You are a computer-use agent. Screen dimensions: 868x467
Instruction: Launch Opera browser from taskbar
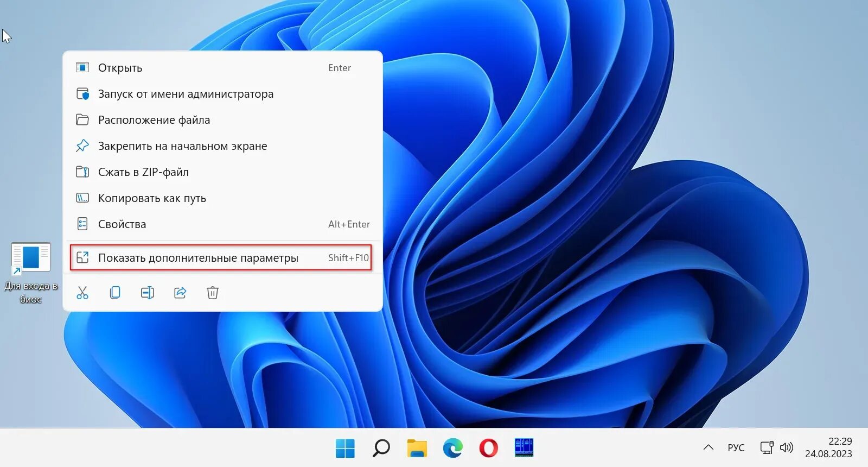click(488, 448)
